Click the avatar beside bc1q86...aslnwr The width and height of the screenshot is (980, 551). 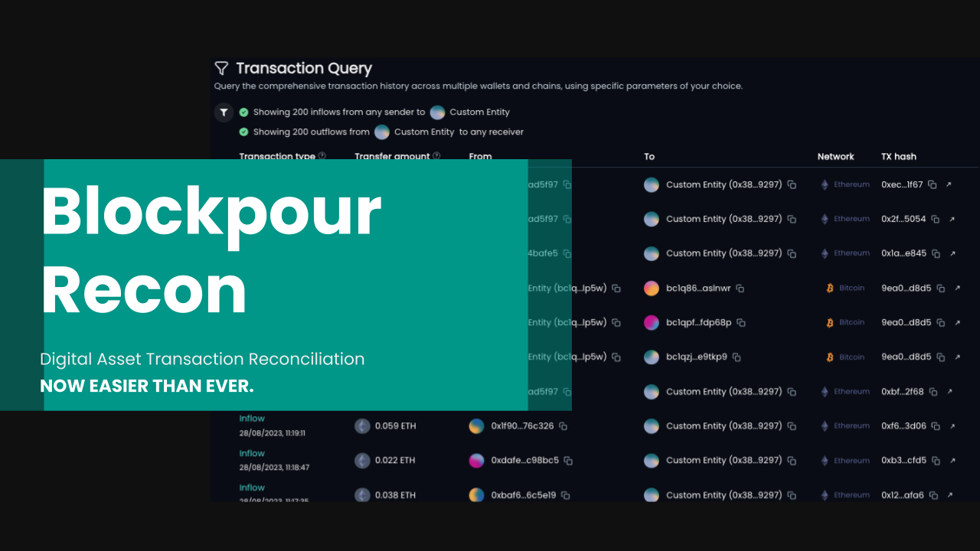point(652,289)
